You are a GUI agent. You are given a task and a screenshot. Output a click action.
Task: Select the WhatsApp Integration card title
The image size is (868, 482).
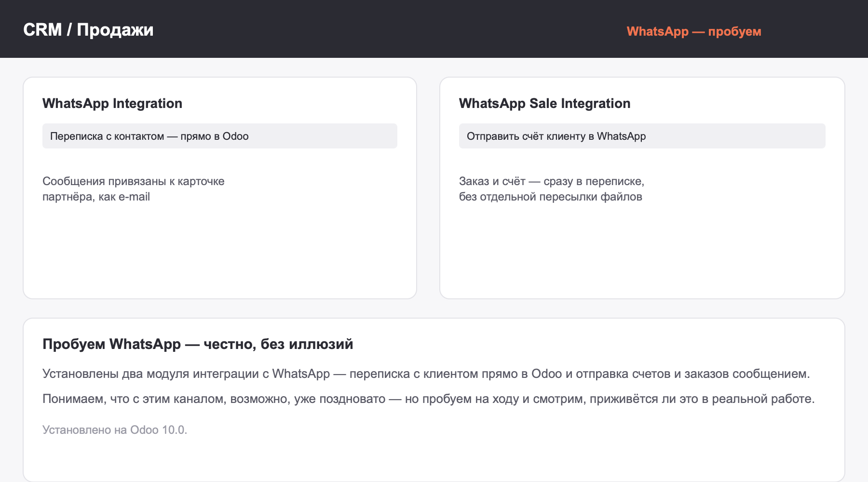point(112,103)
